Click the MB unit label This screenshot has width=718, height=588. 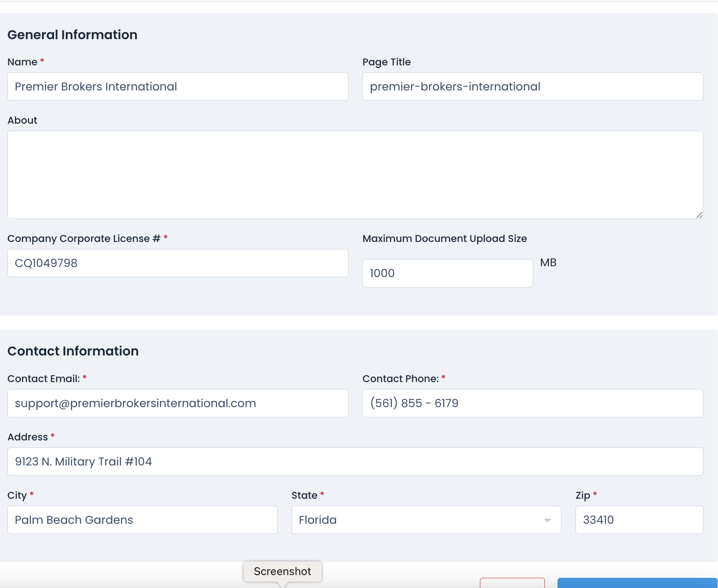(x=548, y=263)
